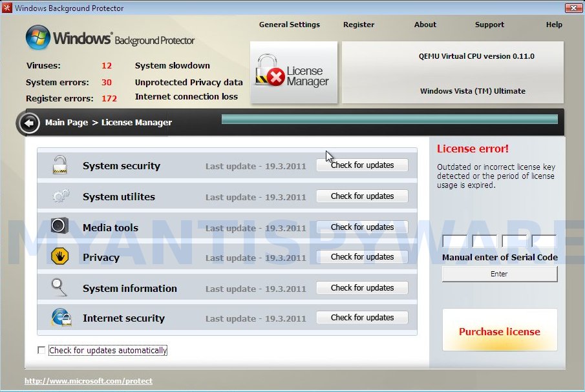Screen dimensions: 585x392
Task: Click the Media tools speaker icon
Action: [59, 225]
